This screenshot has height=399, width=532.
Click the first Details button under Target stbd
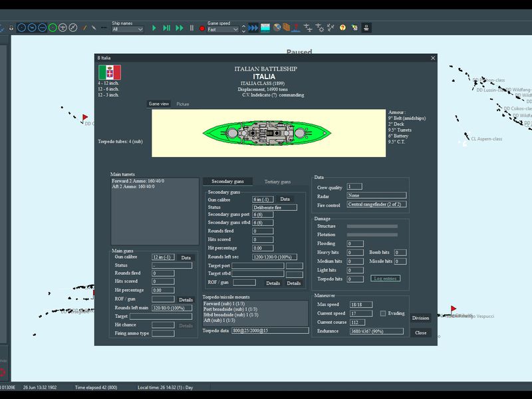[x=273, y=283]
